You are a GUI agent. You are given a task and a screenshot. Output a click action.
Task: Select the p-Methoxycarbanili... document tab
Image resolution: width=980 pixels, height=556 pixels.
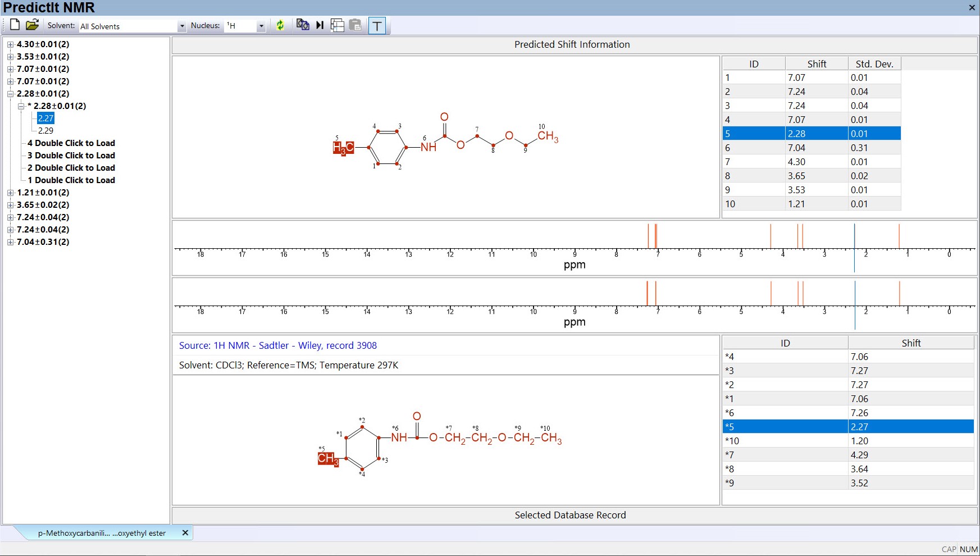click(x=102, y=533)
